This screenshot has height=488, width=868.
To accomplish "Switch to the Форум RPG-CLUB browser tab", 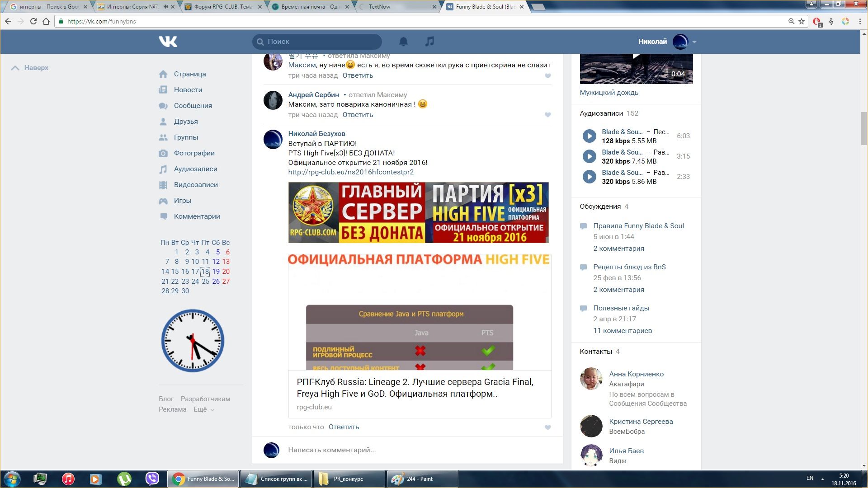I will click(x=222, y=7).
